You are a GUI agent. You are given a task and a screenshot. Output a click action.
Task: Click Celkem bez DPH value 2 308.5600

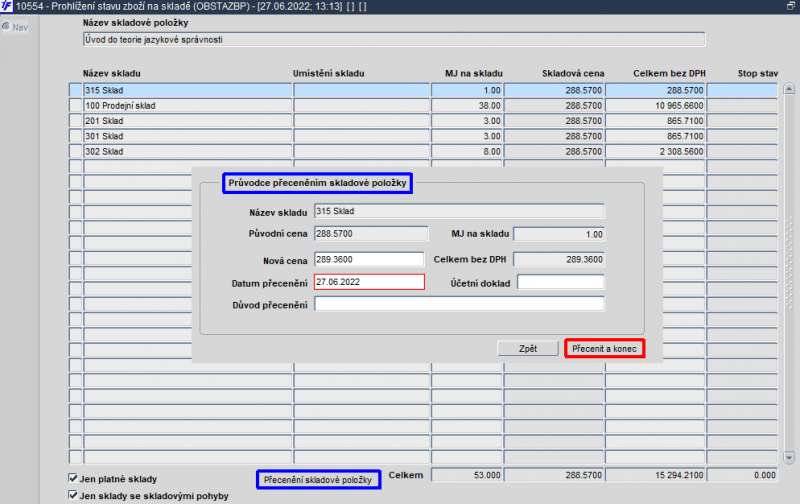click(x=656, y=152)
